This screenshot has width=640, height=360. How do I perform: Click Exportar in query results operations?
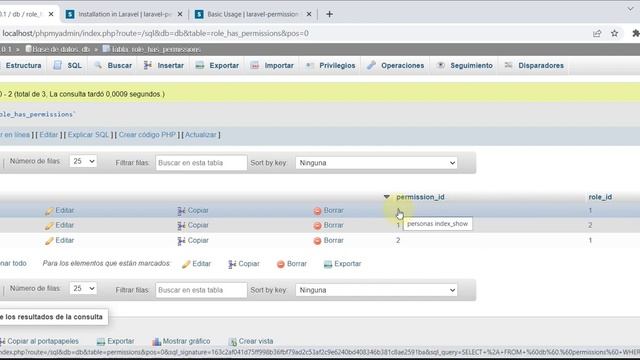(x=116, y=341)
